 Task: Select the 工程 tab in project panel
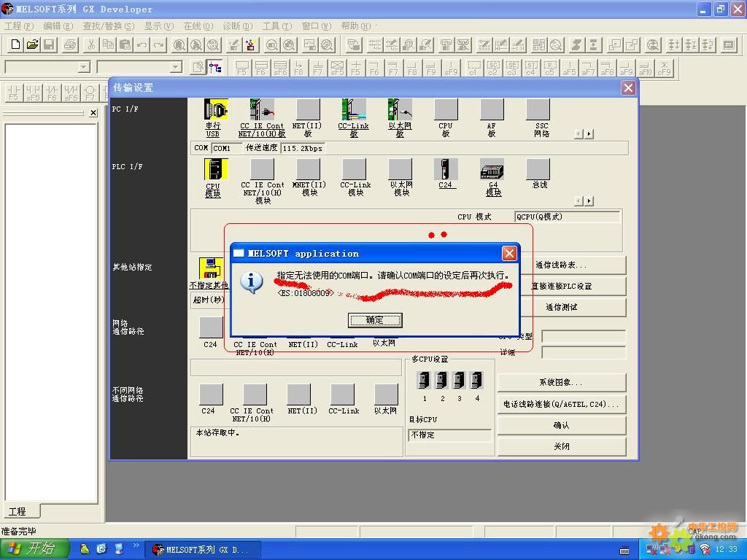click(x=21, y=511)
